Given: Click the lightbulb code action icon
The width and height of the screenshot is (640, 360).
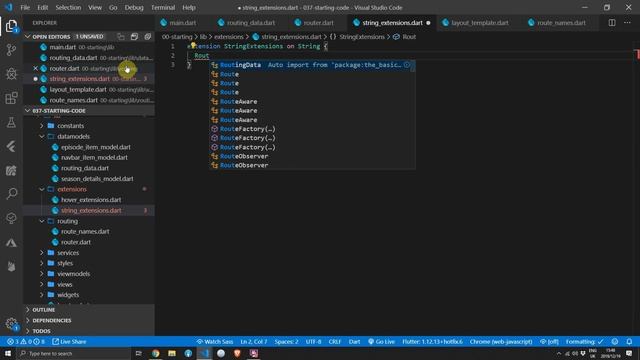Looking at the screenshot, I should click(193, 45).
